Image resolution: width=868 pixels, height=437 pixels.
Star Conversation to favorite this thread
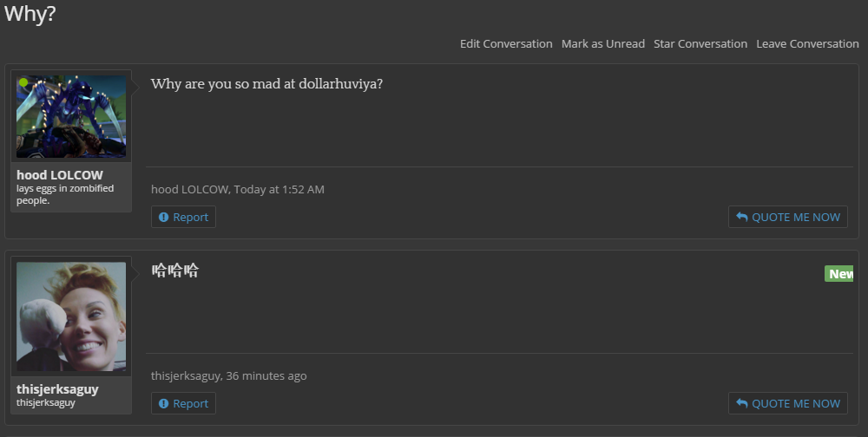(x=700, y=43)
